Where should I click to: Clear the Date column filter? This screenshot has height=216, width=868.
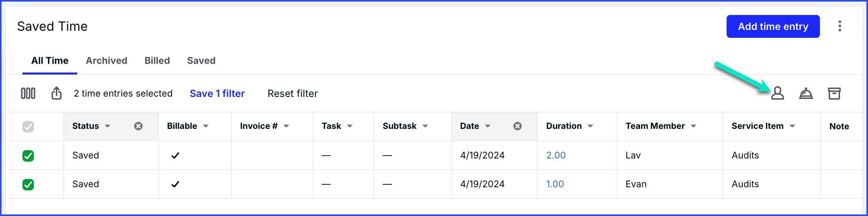point(517,126)
